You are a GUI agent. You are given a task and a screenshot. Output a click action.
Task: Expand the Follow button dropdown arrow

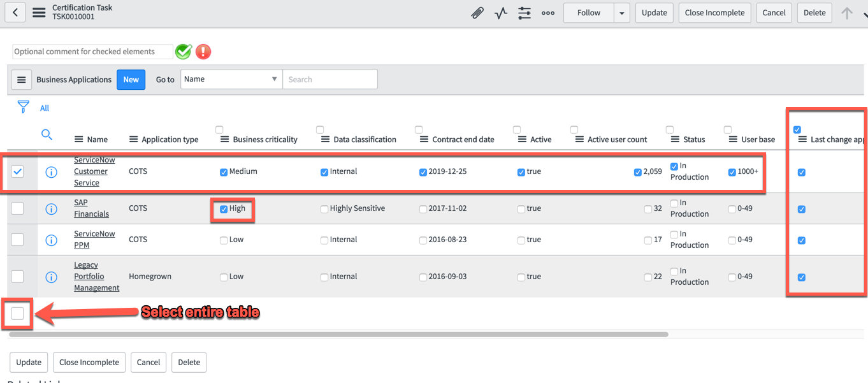click(x=622, y=13)
